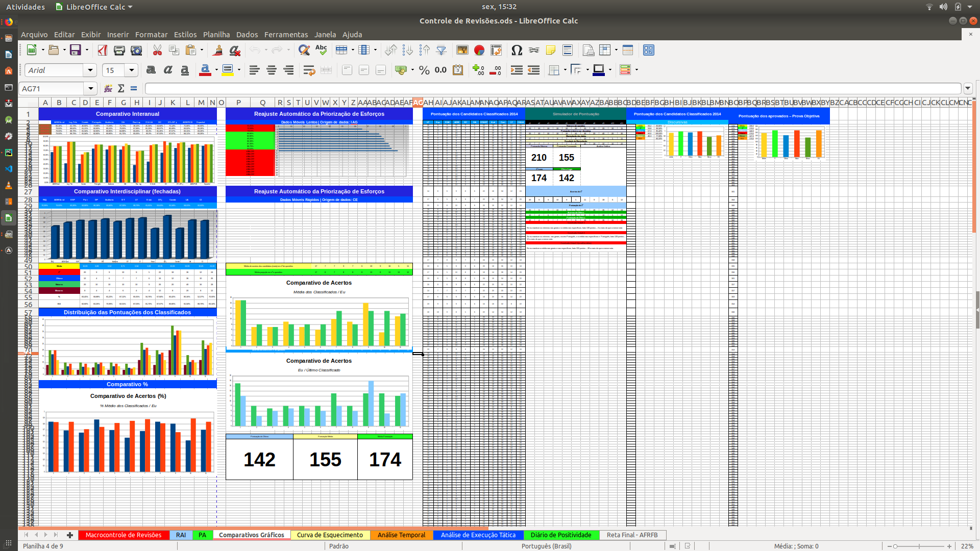Open headers and footers icon
This screenshot has height=551, width=980.
(x=568, y=50)
